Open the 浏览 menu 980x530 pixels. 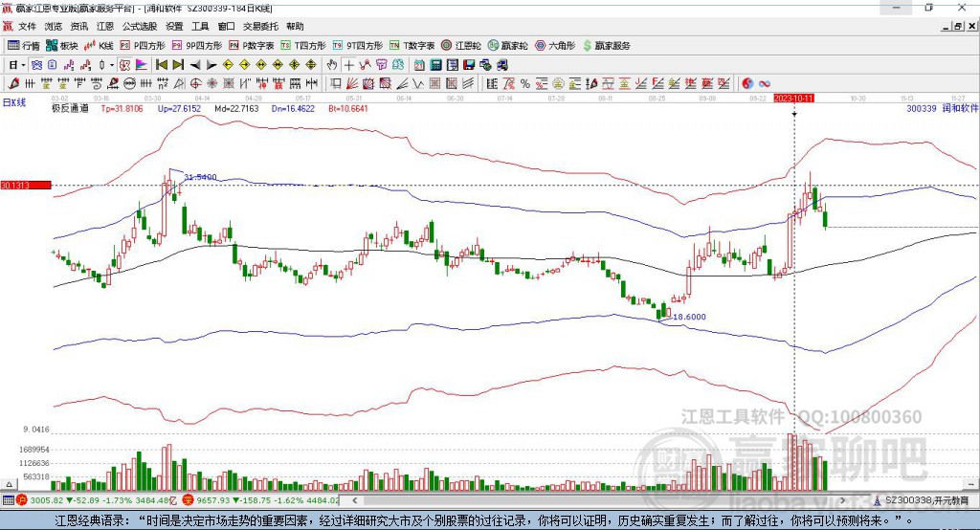tap(54, 26)
